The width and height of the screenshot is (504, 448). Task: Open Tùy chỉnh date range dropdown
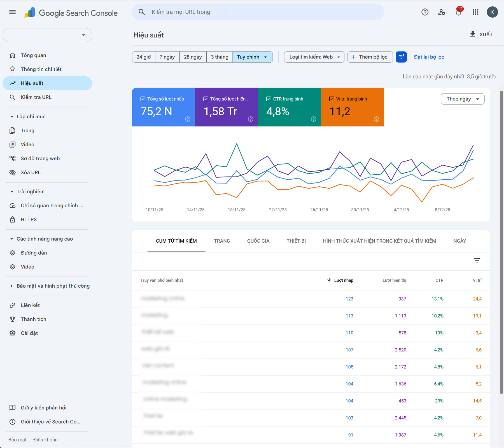coord(253,57)
